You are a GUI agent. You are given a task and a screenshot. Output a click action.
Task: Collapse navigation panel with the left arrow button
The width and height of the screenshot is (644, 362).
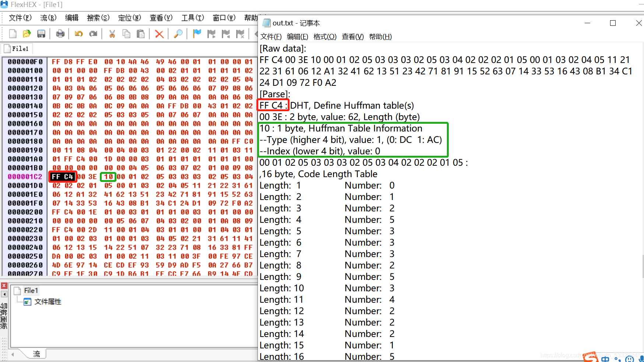4,294
